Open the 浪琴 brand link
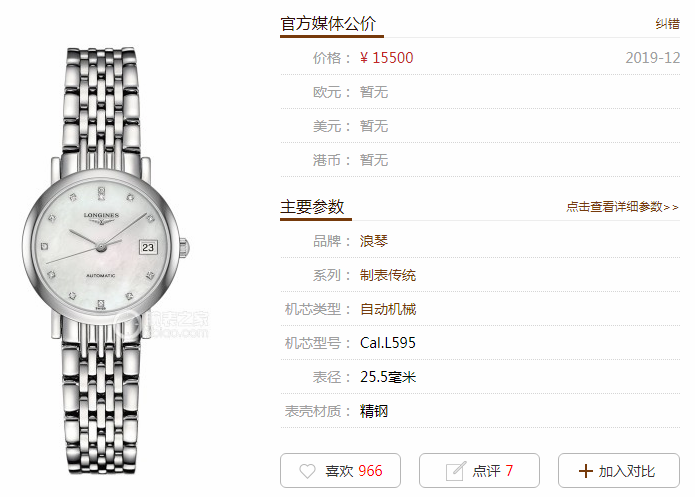Image resolution: width=695 pixels, height=497 pixels. click(x=374, y=241)
